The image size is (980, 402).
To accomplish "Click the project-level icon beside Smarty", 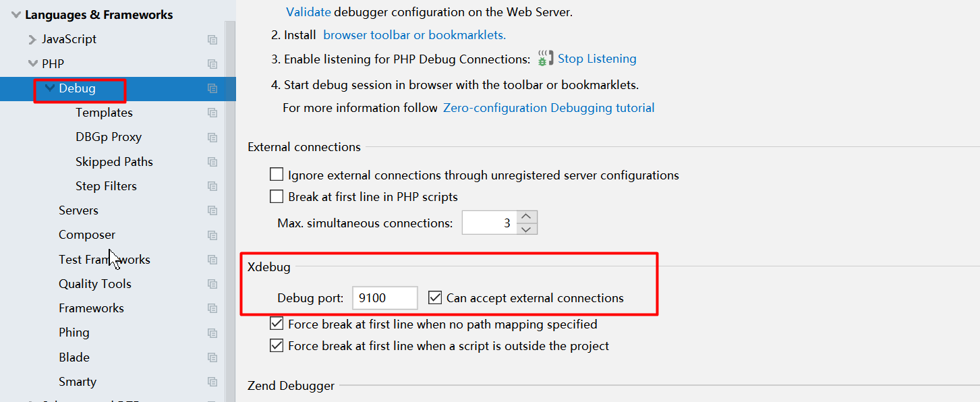I will tap(212, 382).
